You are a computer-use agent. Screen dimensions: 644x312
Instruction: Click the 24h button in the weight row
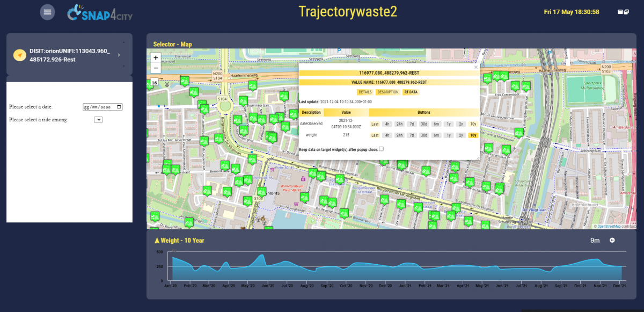(x=399, y=135)
